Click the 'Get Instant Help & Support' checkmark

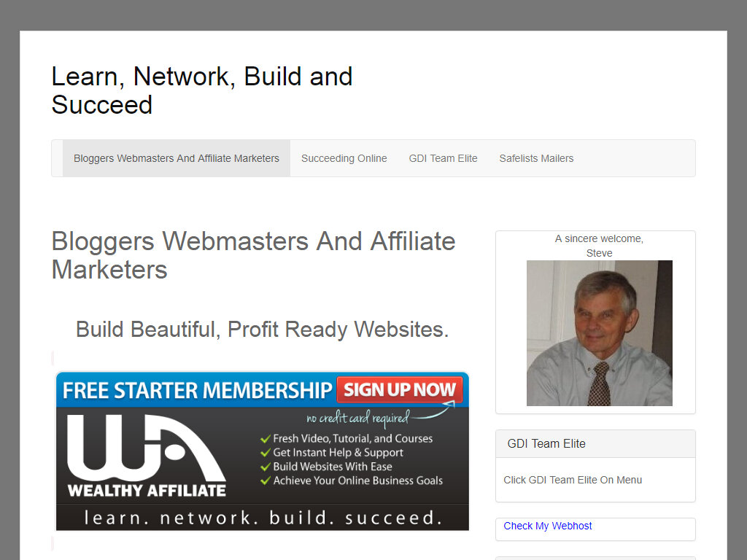pyautogui.click(x=266, y=453)
